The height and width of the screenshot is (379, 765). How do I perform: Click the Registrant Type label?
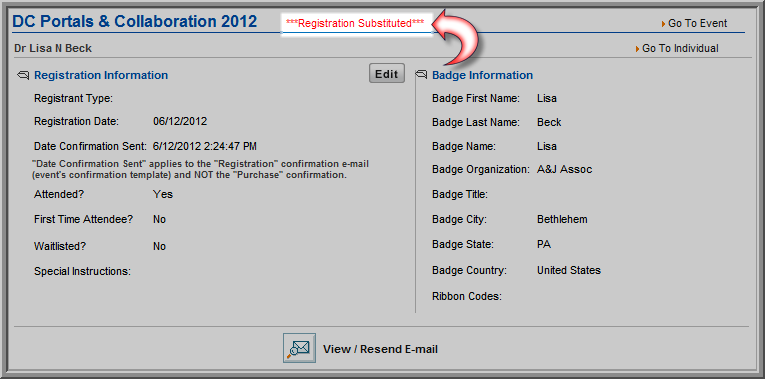point(73,99)
